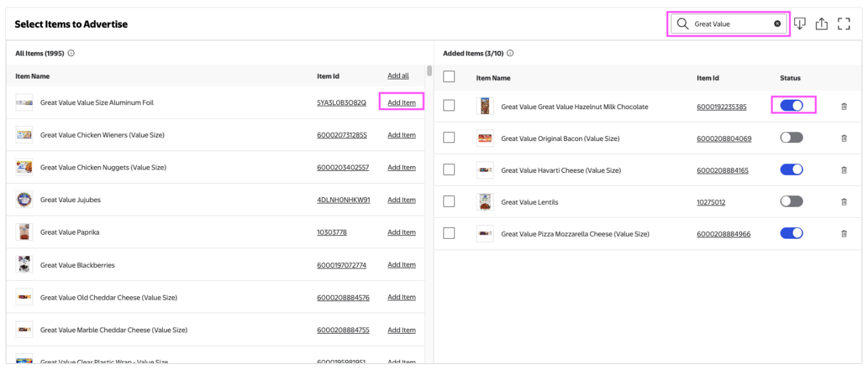Image resolution: width=868 pixels, height=375 pixels.
Task: Click 'Great Value Chicken Nuggets (Value Size)' text
Action: point(103,167)
